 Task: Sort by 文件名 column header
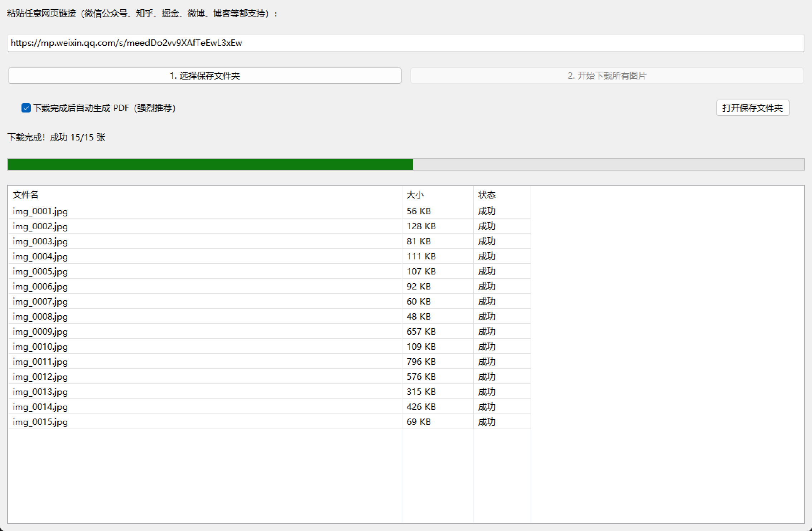(x=26, y=195)
